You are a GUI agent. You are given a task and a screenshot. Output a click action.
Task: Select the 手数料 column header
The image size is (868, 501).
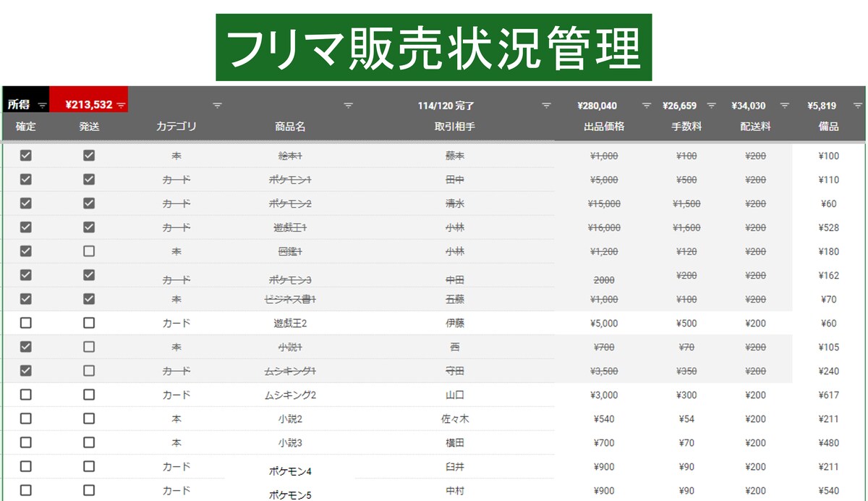[x=686, y=127]
